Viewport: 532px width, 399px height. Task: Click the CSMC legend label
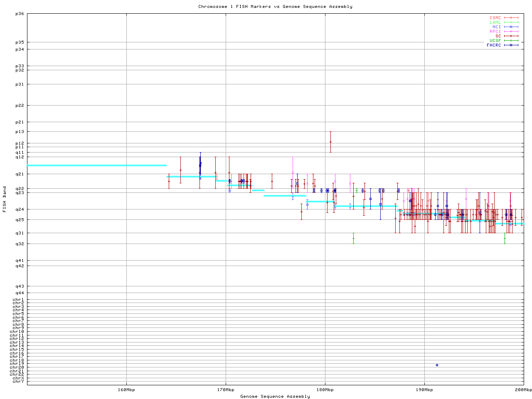tap(495, 18)
